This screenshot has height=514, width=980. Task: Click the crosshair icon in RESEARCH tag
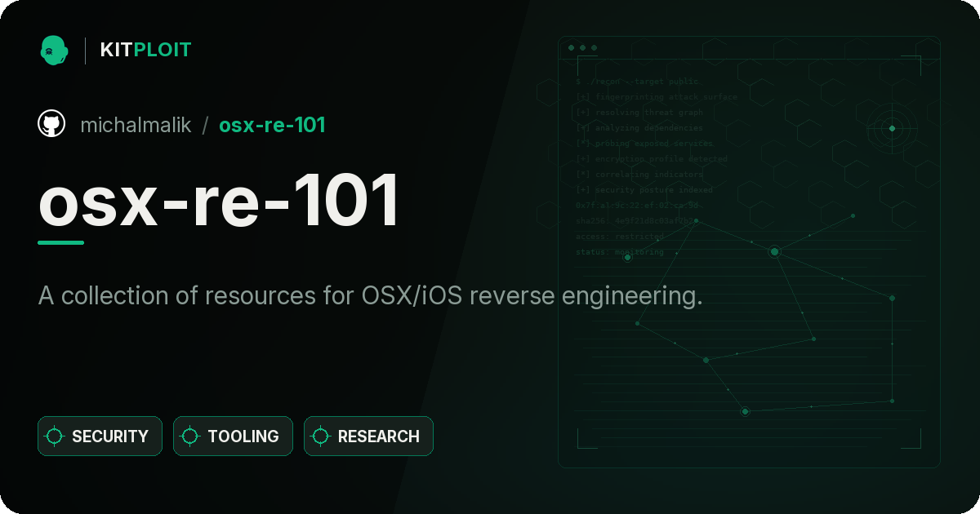pos(321,436)
